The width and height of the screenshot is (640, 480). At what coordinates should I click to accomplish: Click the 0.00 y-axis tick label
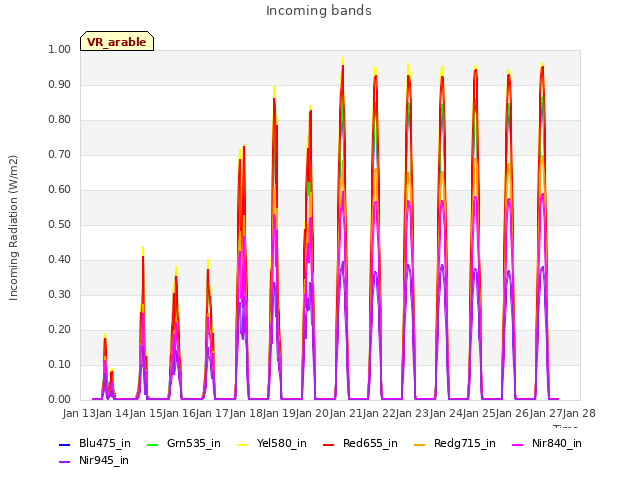[x=60, y=400]
